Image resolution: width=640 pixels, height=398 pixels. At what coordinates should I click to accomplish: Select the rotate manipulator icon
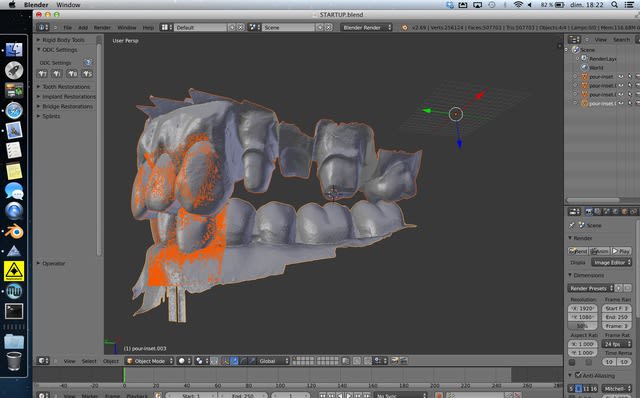(243, 361)
